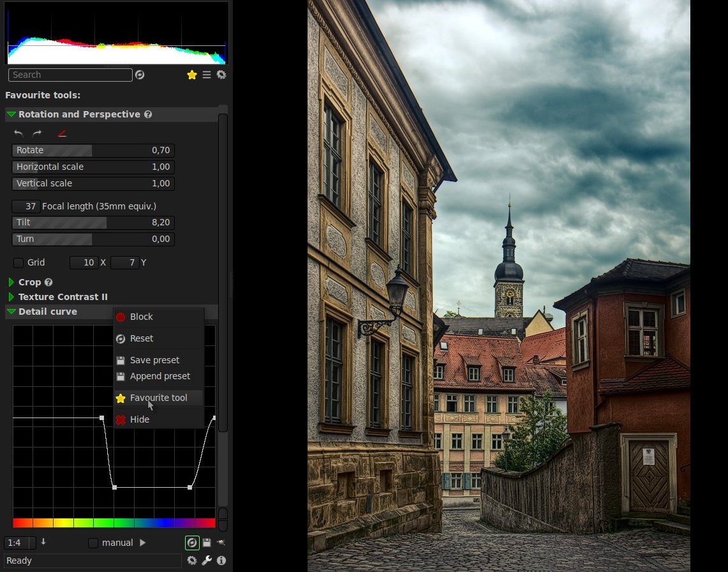Tick the manual checkbox
Image resolution: width=728 pixels, height=572 pixels.
pos(93,543)
